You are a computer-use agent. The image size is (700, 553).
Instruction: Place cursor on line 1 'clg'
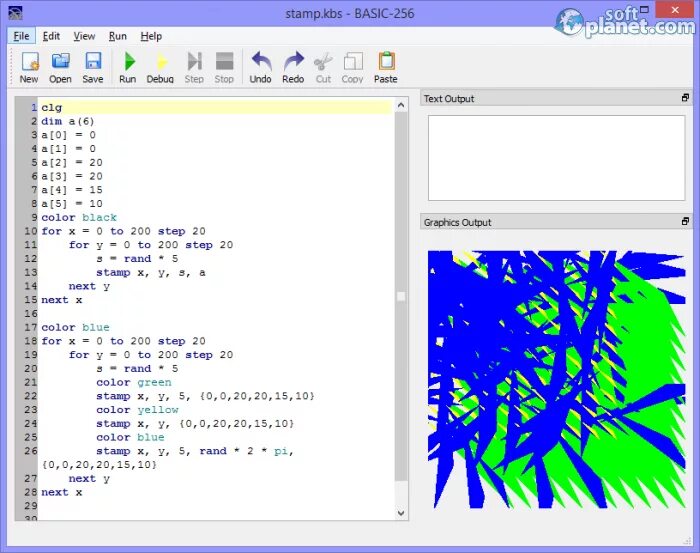tap(52, 108)
